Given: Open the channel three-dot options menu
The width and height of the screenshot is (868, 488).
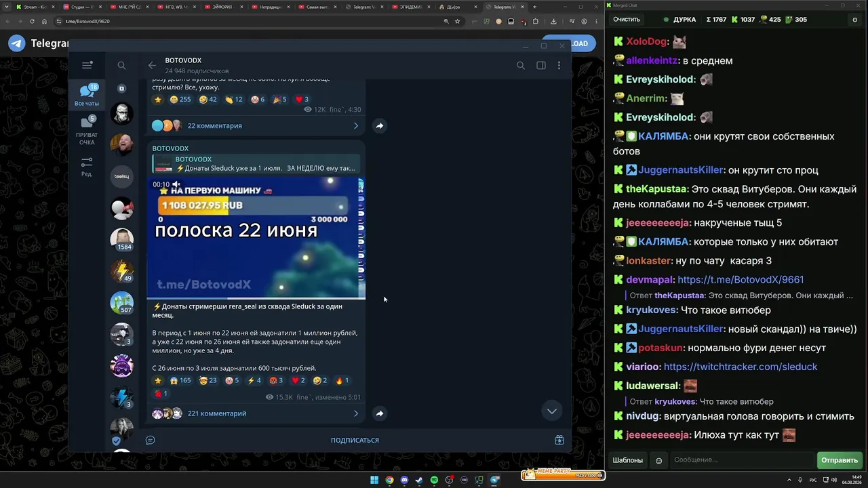Looking at the screenshot, I should click(559, 66).
